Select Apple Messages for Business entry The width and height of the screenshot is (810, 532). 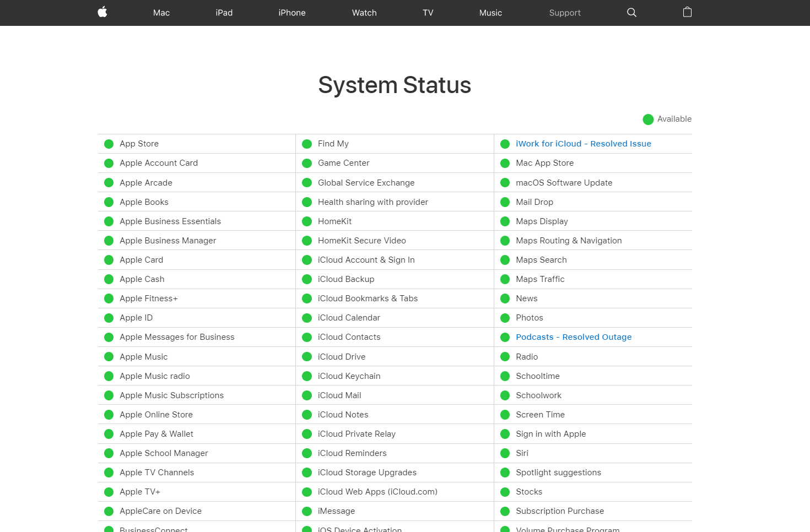point(177,337)
